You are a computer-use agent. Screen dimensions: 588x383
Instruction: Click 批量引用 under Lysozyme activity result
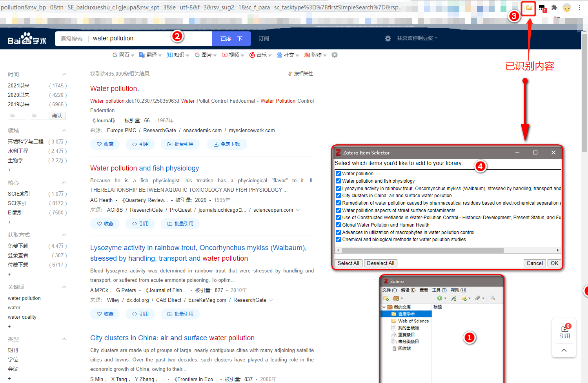tap(180, 314)
